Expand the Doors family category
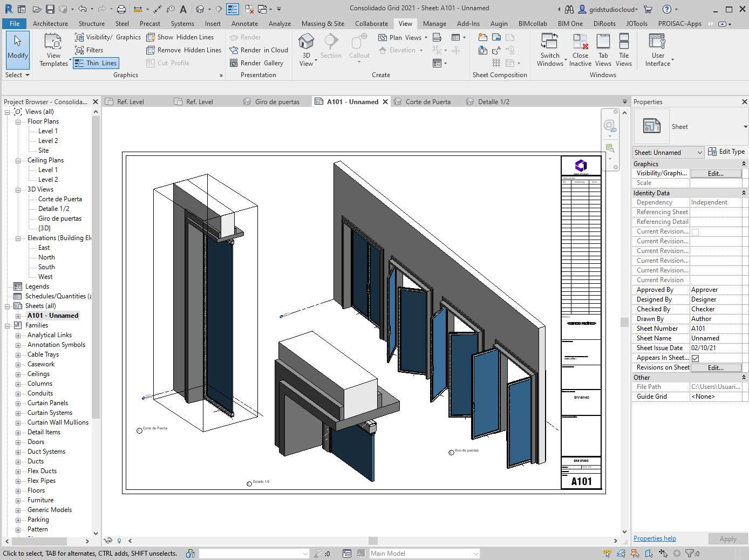749x560 pixels. (x=18, y=442)
